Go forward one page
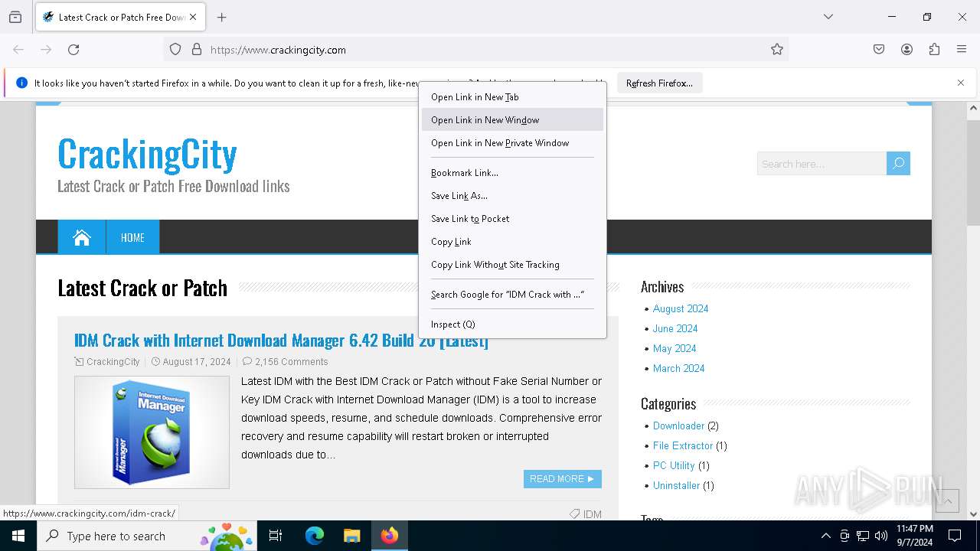Viewport: 980px width, 551px height. coord(46,50)
